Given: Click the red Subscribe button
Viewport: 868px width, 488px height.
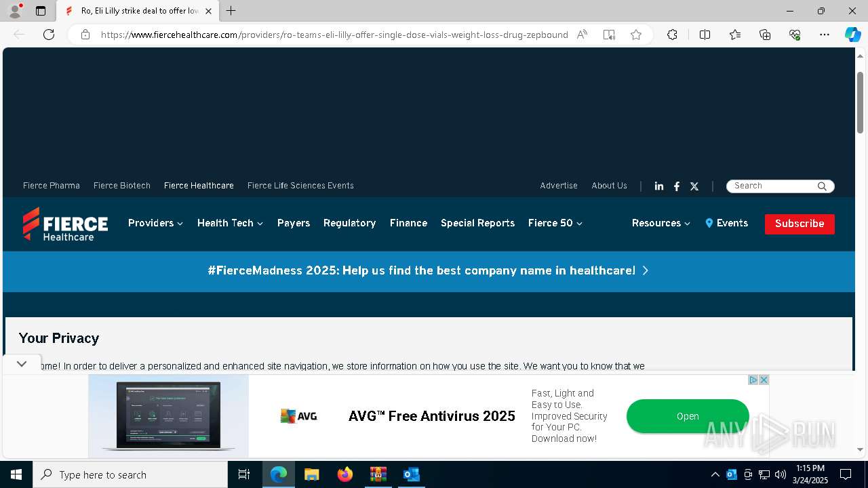Looking at the screenshot, I should [x=800, y=224].
